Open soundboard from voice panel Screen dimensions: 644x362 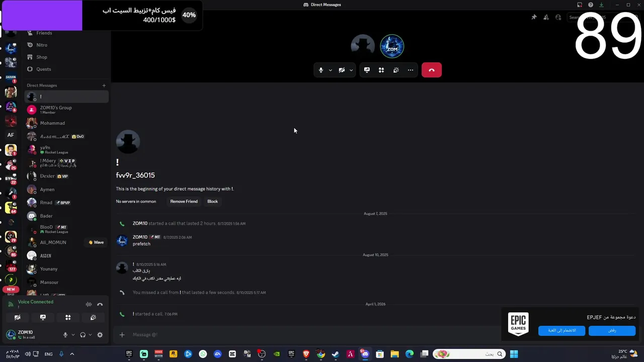[93, 317]
